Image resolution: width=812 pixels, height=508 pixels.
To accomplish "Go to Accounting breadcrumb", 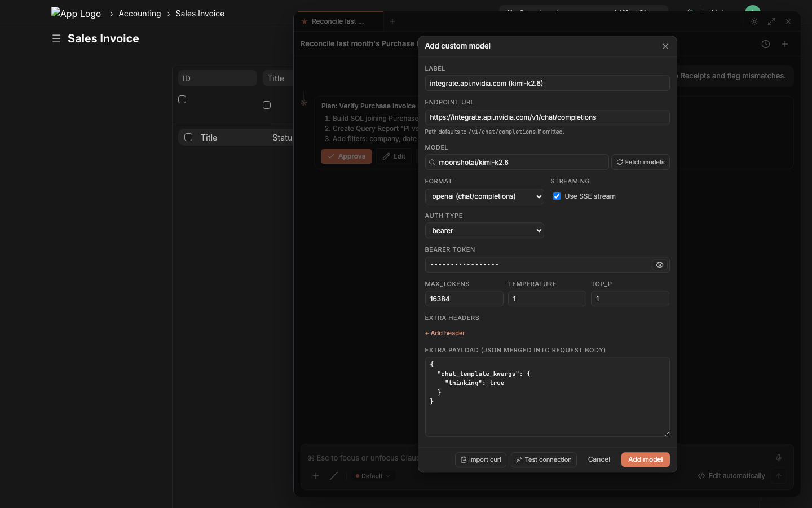I will click(140, 14).
